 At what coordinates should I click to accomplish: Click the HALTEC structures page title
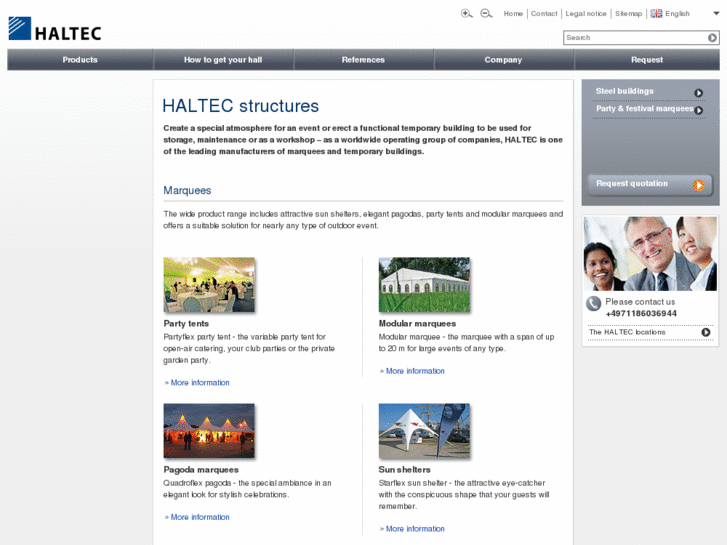click(241, 106)
